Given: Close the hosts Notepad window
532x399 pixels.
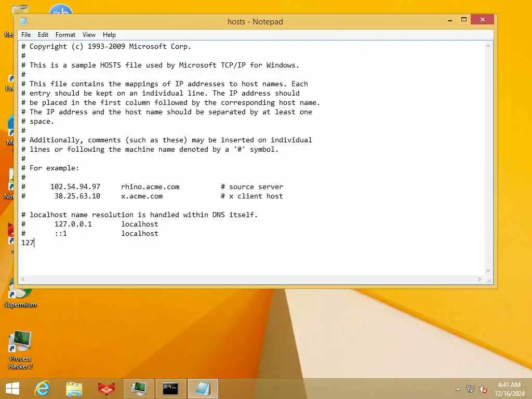Looking at the screenshot, I should (483, 20).
